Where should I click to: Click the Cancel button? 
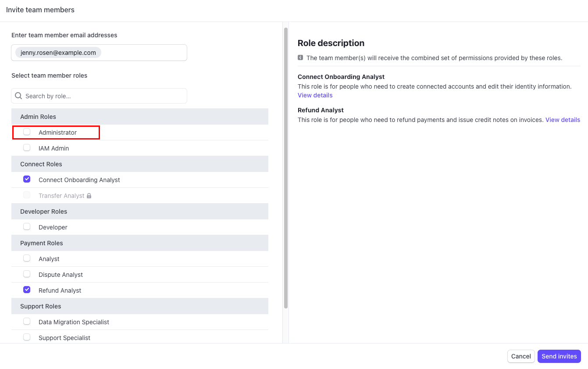521,356
